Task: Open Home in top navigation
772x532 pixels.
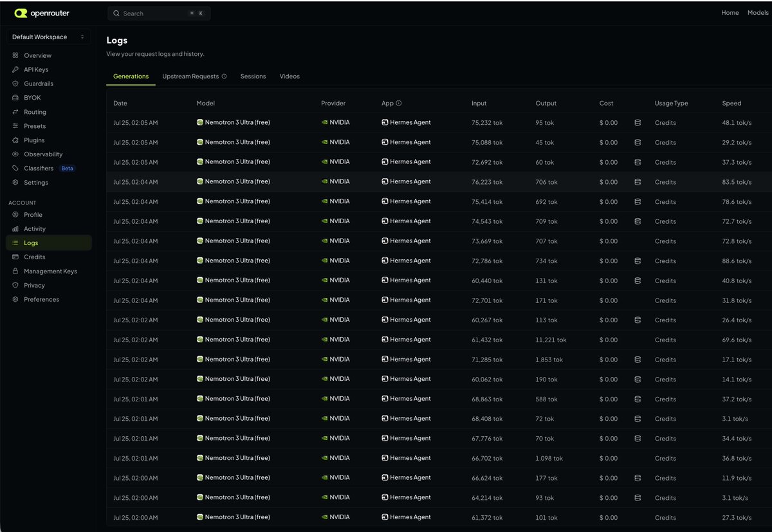Action: (730, 13)
